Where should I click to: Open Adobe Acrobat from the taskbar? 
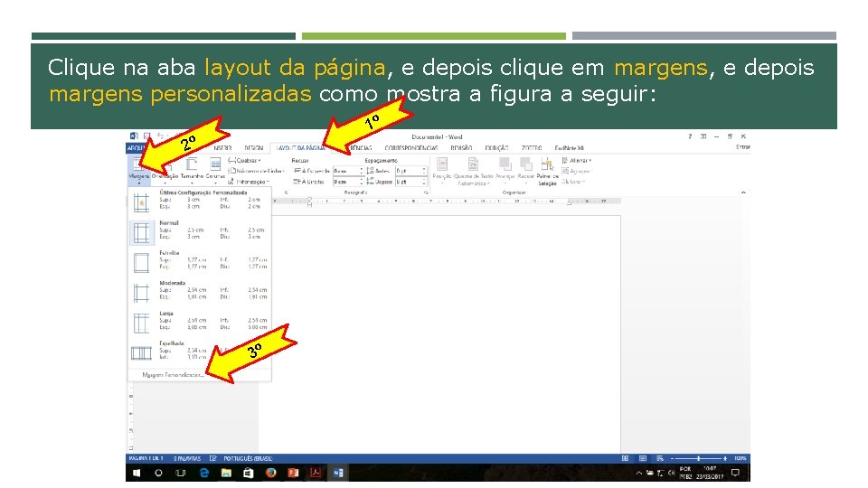pos(316,473)
